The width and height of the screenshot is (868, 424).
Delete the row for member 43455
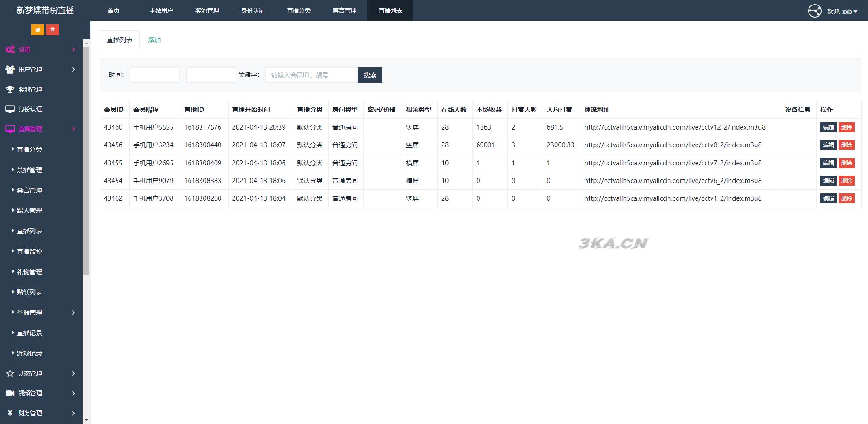click(846, 163)
